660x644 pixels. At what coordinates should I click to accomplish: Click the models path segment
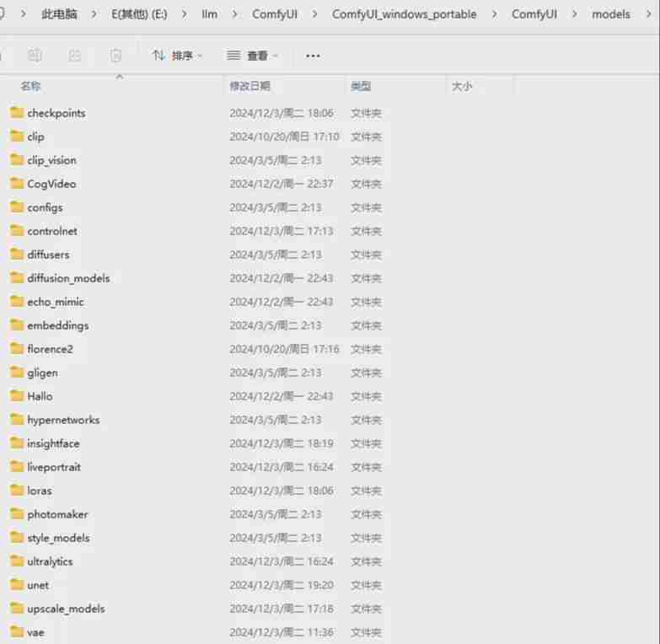pyautogui.click(x=611, y=14)
